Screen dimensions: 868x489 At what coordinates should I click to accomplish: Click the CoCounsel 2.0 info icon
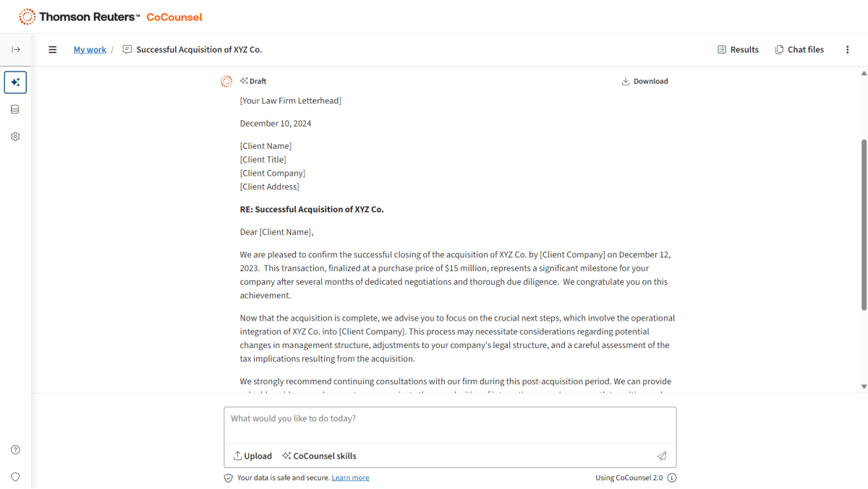(672, 477)
